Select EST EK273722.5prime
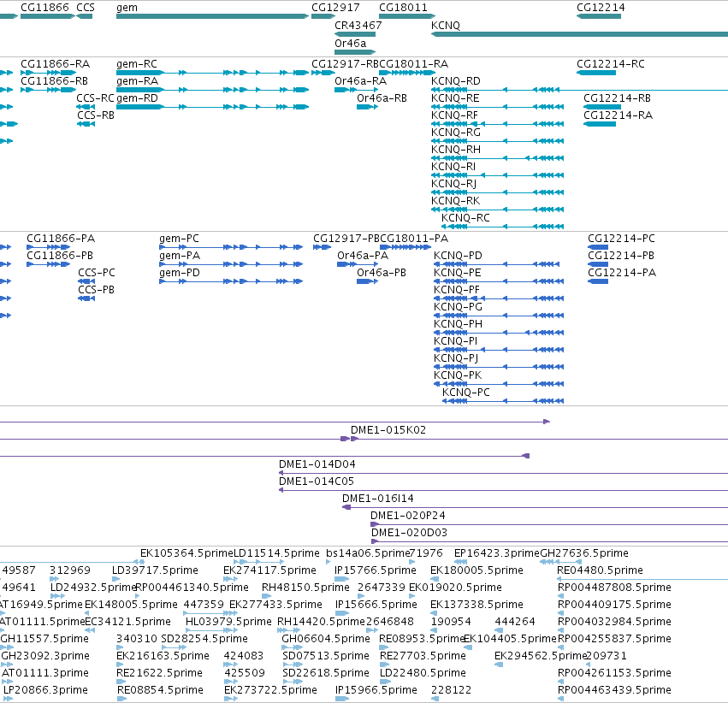 pyautogui.click(x=231, y=699)
